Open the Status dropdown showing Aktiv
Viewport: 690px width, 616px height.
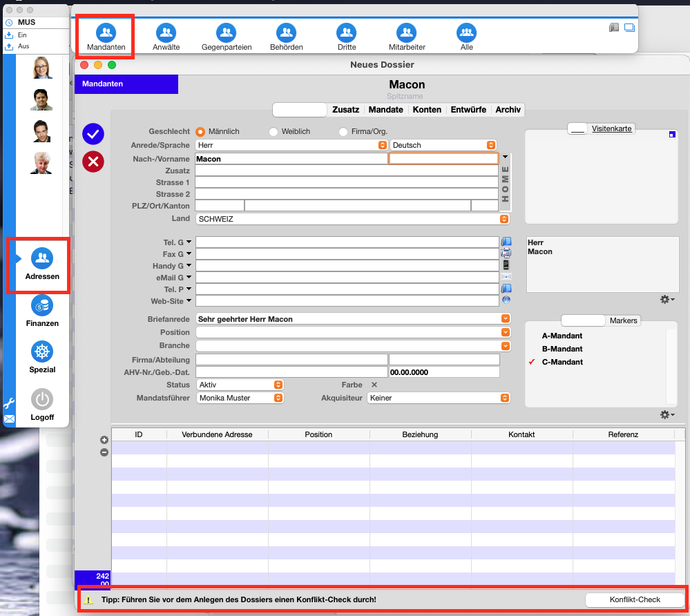pos(240,385)
